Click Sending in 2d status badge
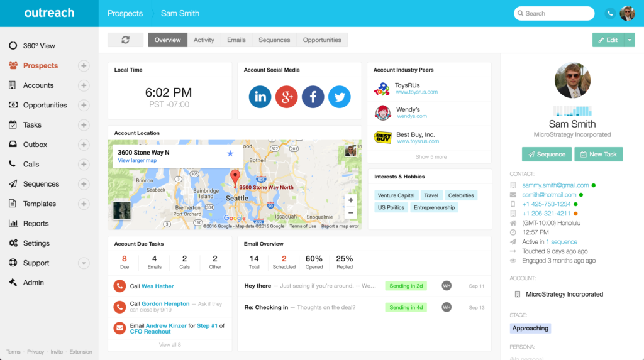The height and width of the screenshot is (360, 644). [x=406, y=286]
